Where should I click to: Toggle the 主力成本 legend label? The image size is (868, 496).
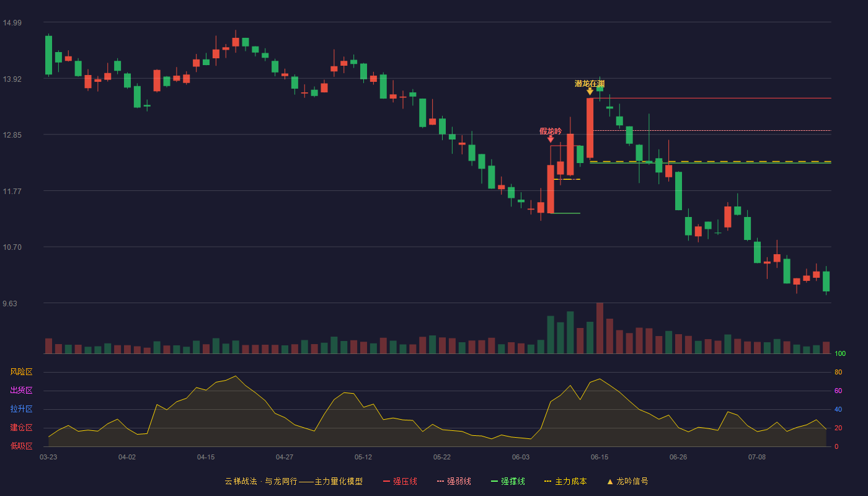coord(571,481)
